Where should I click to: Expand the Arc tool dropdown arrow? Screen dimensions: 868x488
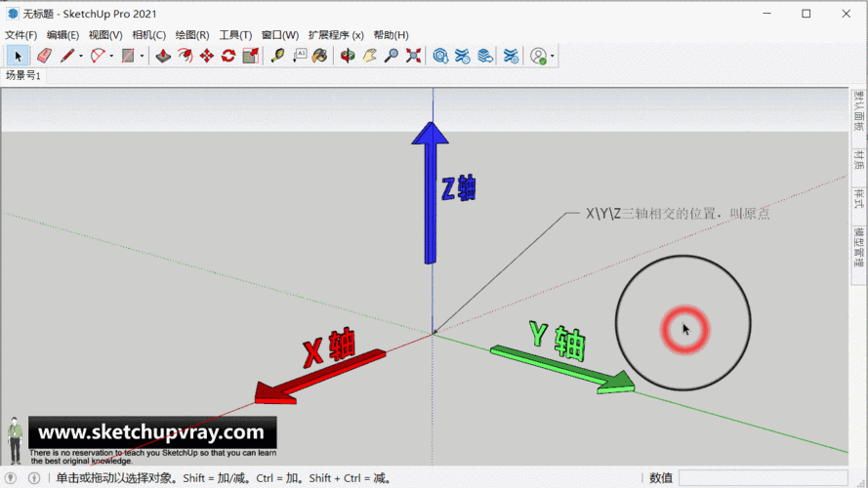coord(111,56)
